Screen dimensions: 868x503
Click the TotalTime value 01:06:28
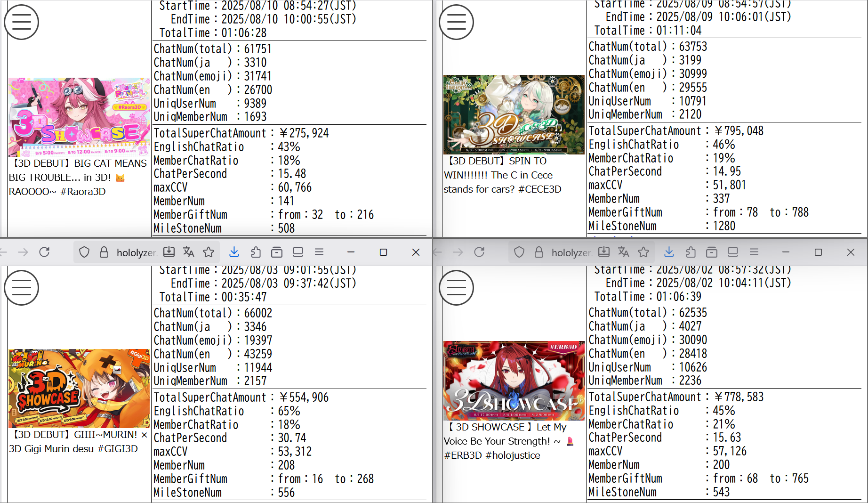(244, 33)
